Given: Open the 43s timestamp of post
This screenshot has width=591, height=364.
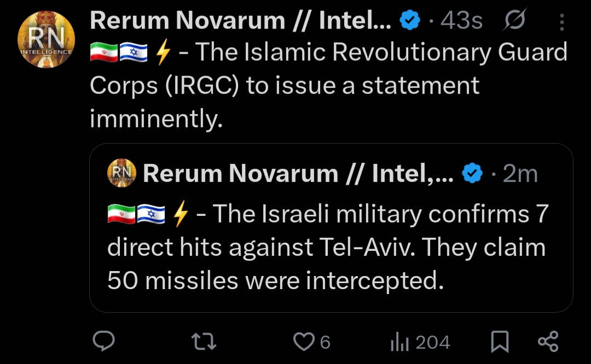Looking at the screenshot, I should coord(461,20).
